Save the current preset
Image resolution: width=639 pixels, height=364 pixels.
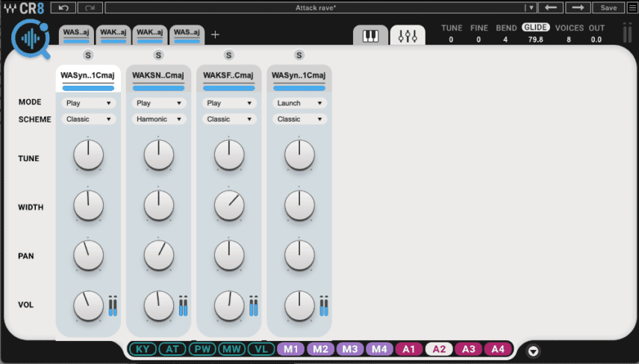[608, 7]
